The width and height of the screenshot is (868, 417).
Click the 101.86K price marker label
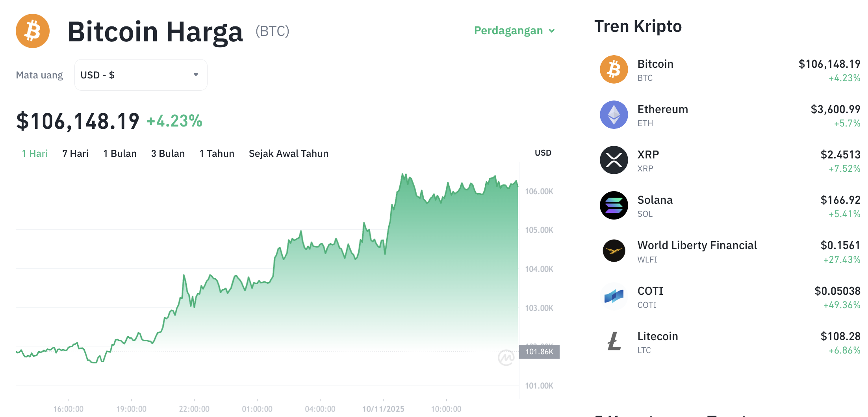(540, 352)
